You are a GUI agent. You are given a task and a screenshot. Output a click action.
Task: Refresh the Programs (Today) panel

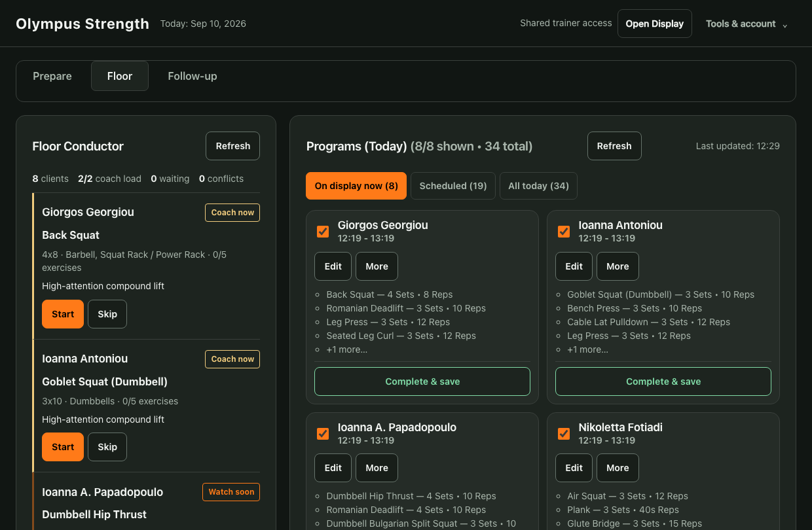click(x=614, y=146)
